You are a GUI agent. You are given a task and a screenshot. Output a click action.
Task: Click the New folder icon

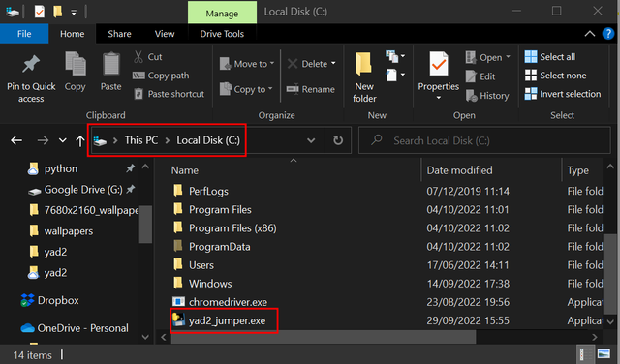pos(363,64)
